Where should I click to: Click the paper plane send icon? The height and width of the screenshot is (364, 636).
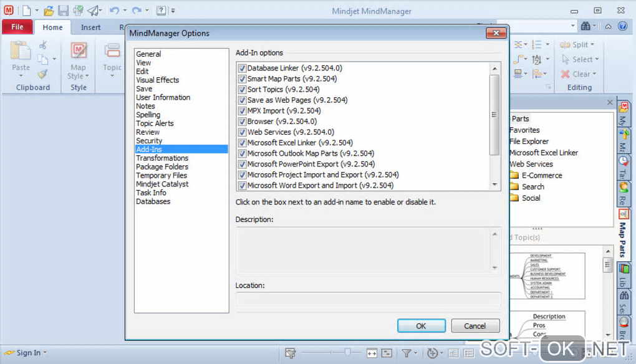click(x=94, y=11)
